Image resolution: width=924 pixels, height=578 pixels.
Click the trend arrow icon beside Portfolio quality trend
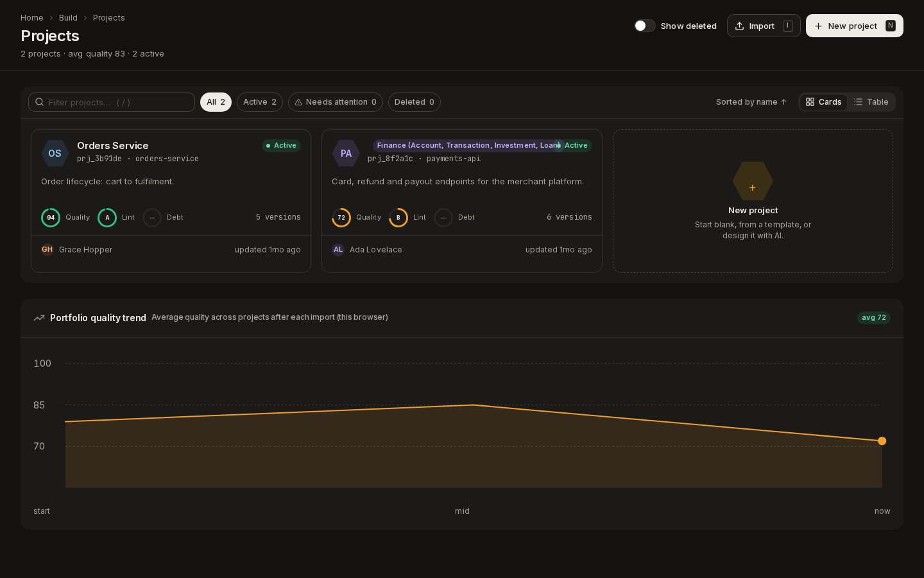pyautogui.click(x=39, y=318)
